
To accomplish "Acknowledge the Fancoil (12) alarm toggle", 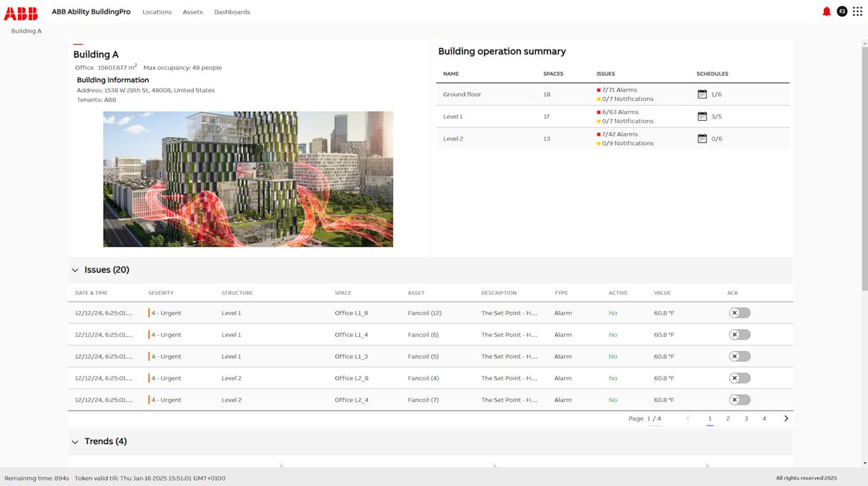I will coord(739,312).
